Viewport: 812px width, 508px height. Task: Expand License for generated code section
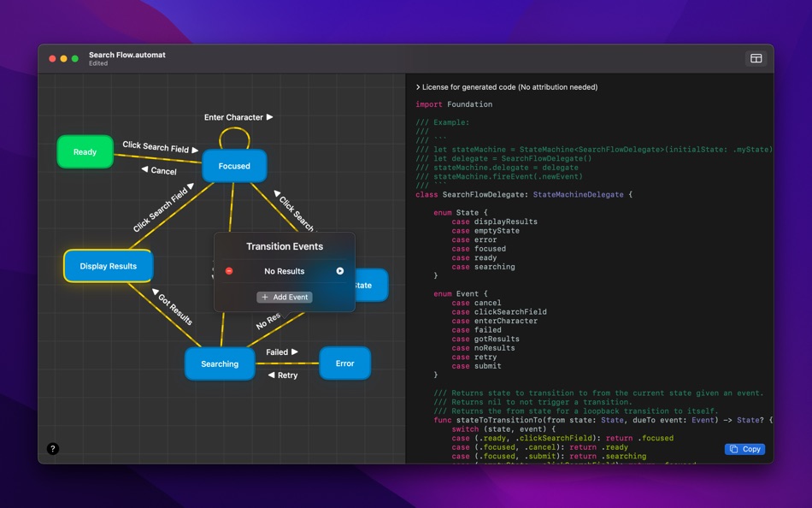click(x=507, y=87)
